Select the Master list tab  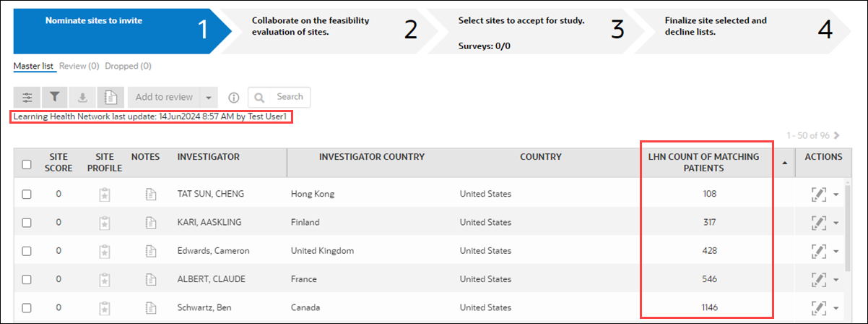click(x=33, y=66)
